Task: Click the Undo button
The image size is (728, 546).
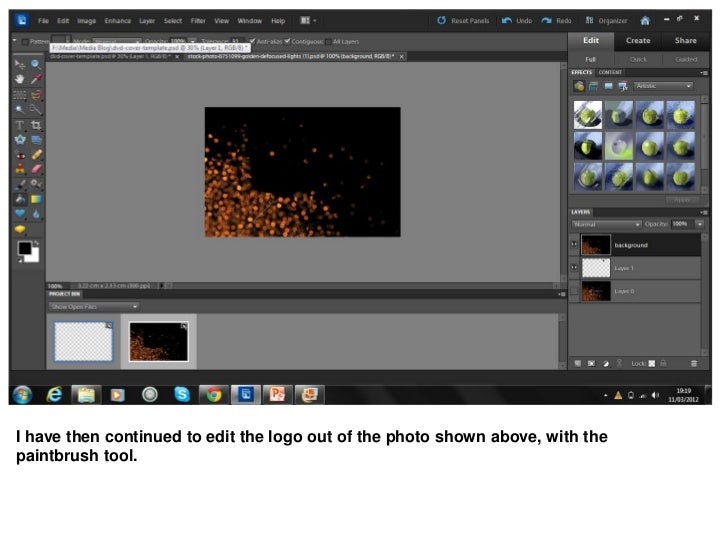Action: (x=516, y=20)
